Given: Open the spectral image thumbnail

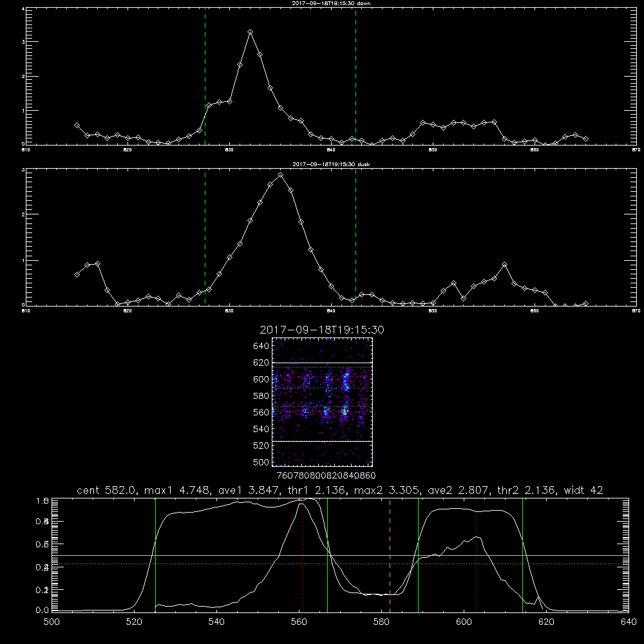Looking at the screenshot, I should (323, 402).
